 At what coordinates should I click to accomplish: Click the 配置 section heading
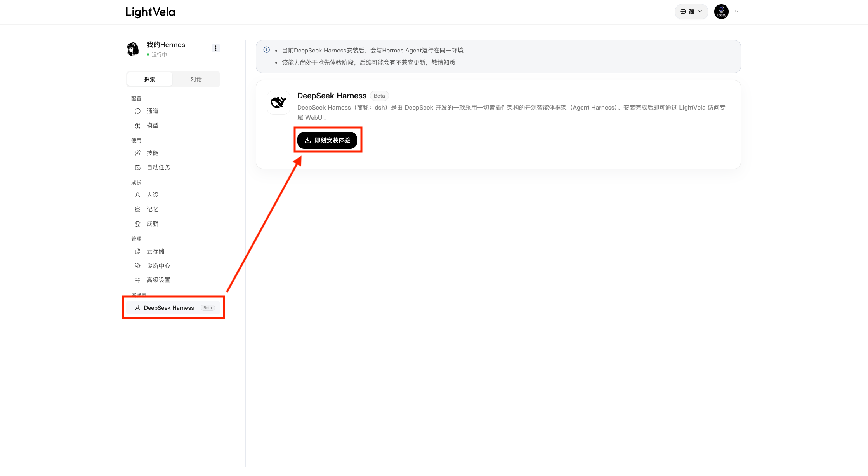[x=136, y=99]
